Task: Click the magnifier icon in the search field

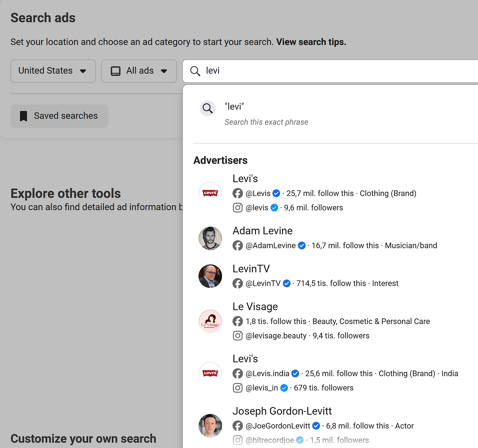Action: (195, 71)
